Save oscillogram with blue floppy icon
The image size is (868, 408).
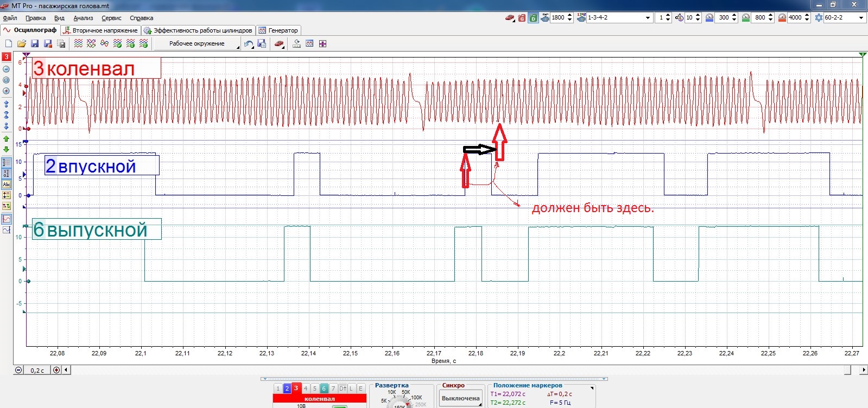tap(35, 43)
